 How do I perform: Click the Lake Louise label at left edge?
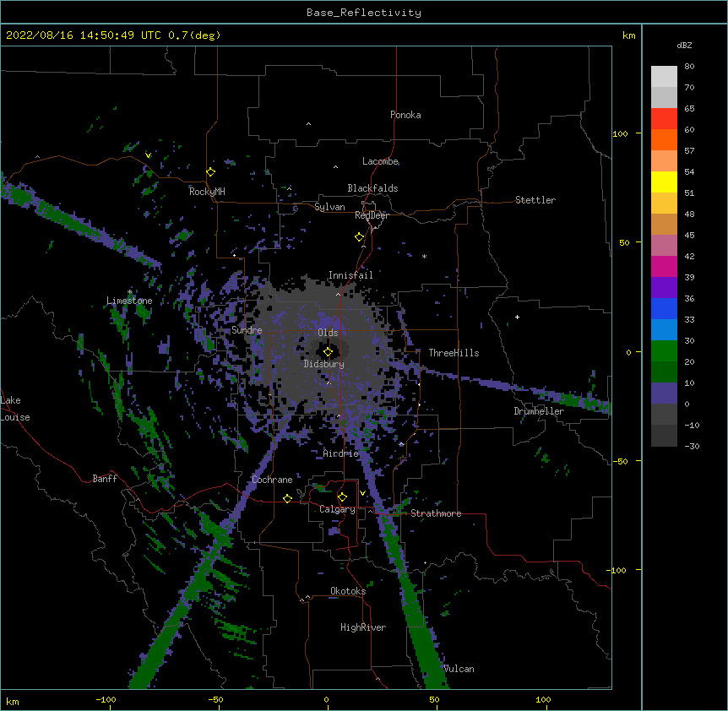coord(15,409)
